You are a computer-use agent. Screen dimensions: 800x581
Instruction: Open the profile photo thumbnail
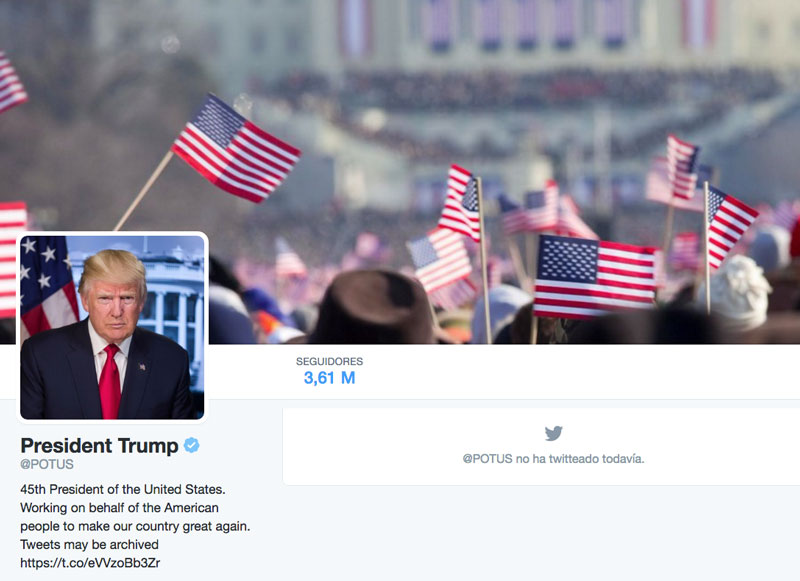pos(112,327)
